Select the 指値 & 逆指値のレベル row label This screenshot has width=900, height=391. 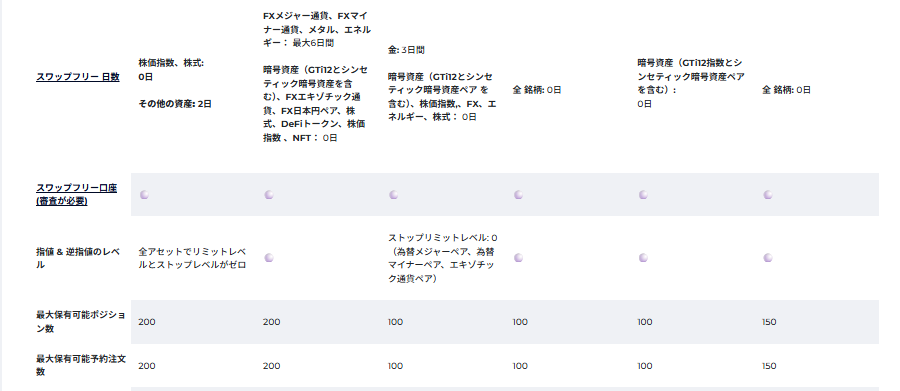[78, 258]
